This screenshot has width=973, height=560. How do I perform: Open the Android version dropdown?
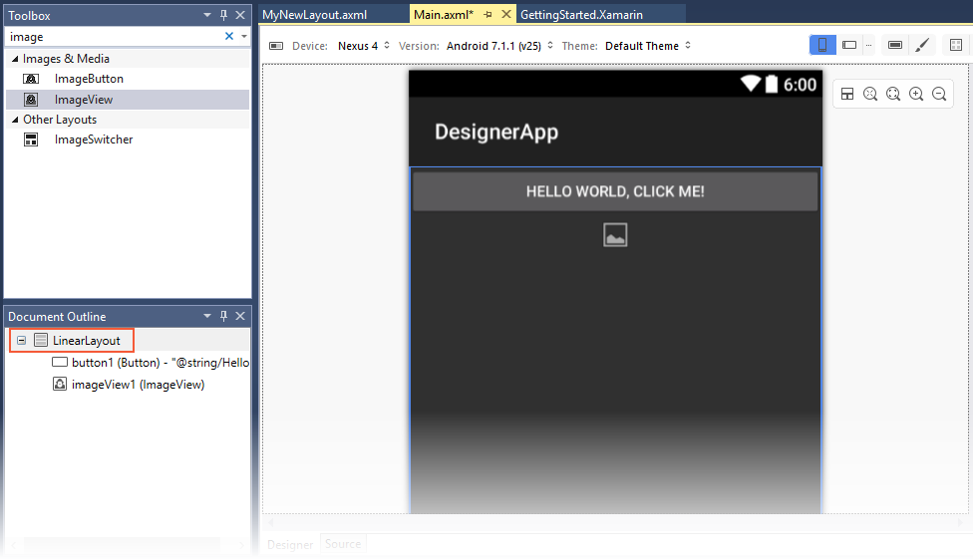tap(499, 46)
